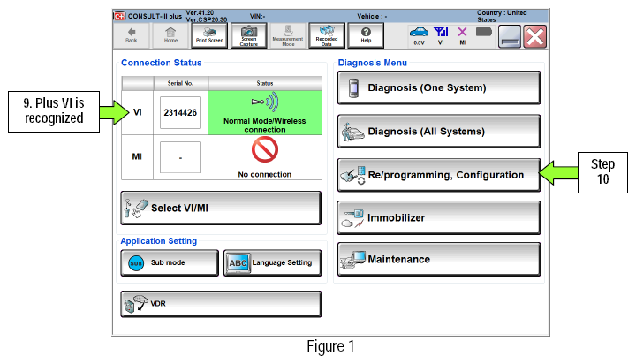This screenshot has height=364, width=636.
Task: Open Select VI/MI
Action: (221, 208)
